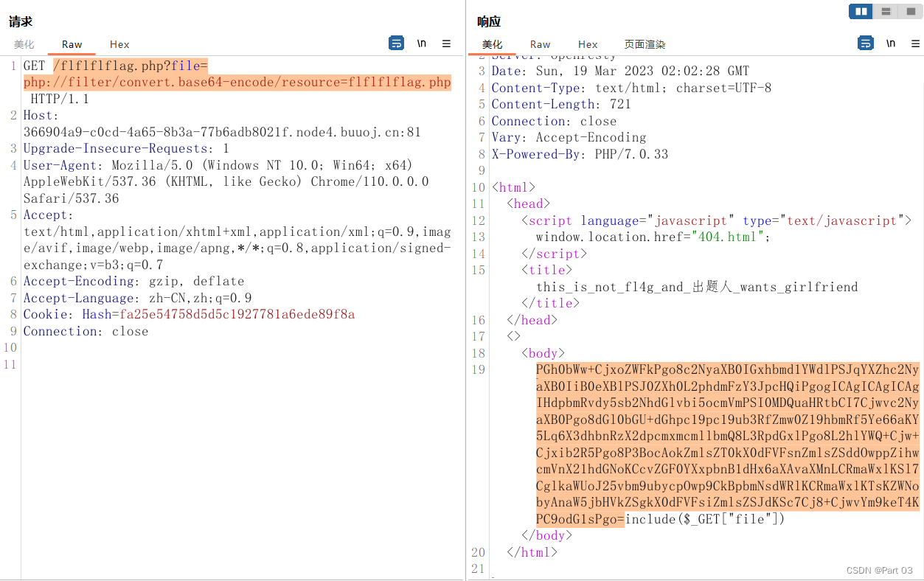Click request header Accept-Encoding: gzip, deflate
The image size is (924, 581).
coord(133,281)
